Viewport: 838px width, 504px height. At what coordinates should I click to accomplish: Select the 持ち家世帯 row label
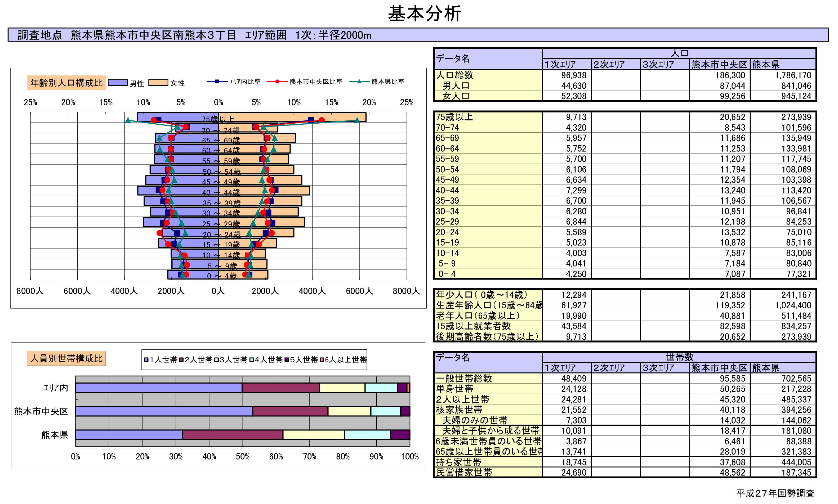(488, 462)
